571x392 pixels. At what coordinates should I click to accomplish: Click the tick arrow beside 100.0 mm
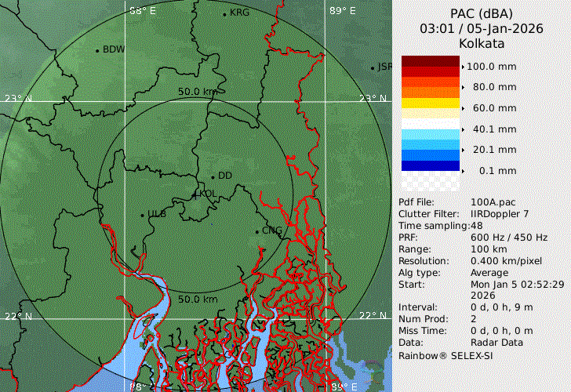(x=463, y=67)
